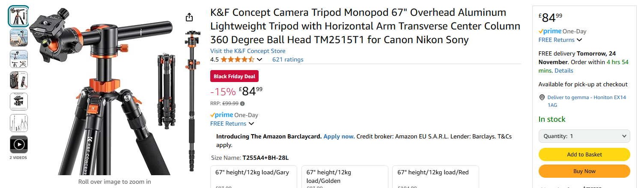
Task: Click the Prime logo below the RRP
Action: point(221,115)
